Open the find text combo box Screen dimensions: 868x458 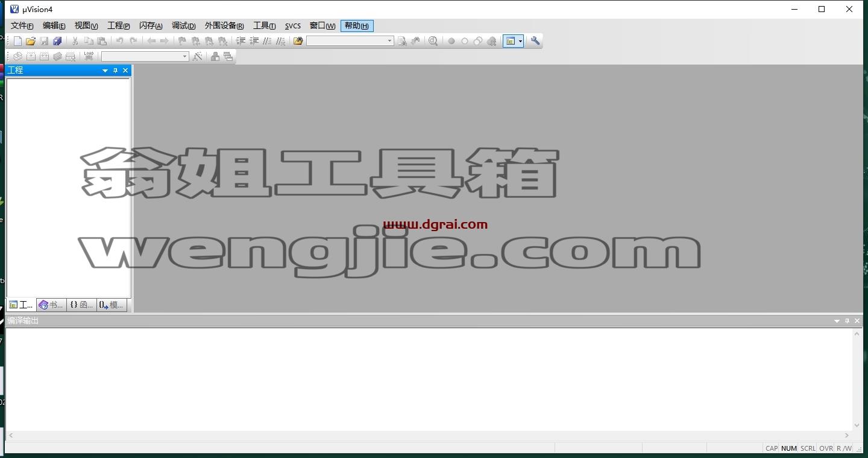point(350,41)
